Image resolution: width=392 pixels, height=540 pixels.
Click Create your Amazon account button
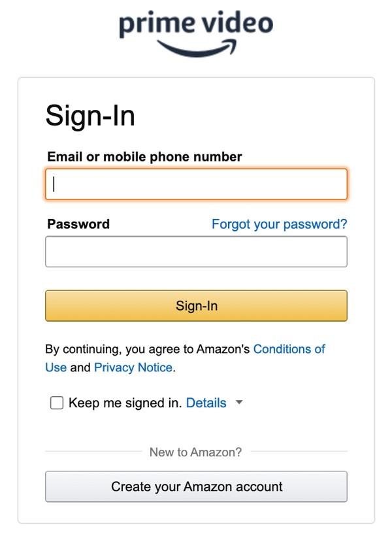click(x=196, y=486)
